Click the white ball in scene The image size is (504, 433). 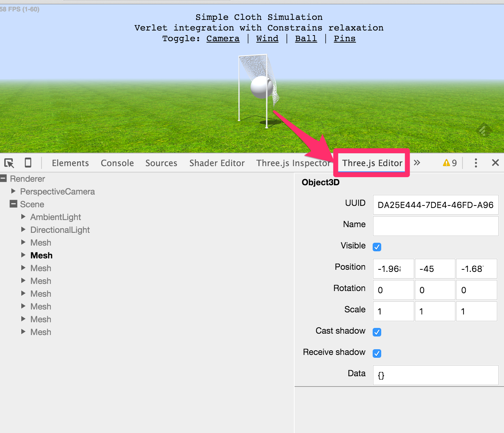[x=262, y=87]
